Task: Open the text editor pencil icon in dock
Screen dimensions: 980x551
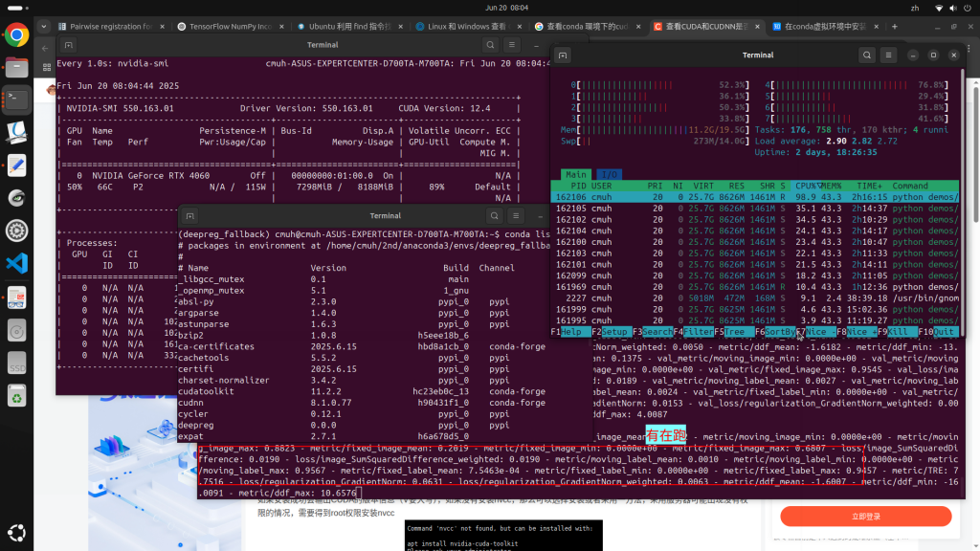Action: click(17, 165)
